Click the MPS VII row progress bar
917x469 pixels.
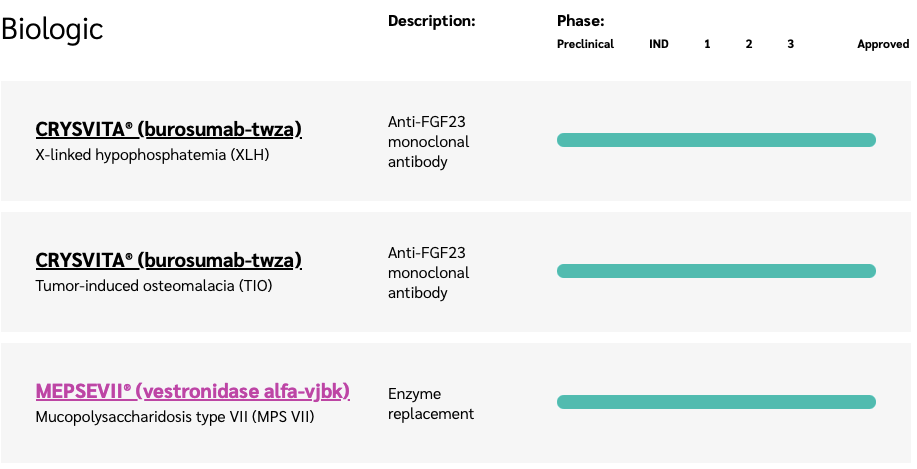(716, 402)
